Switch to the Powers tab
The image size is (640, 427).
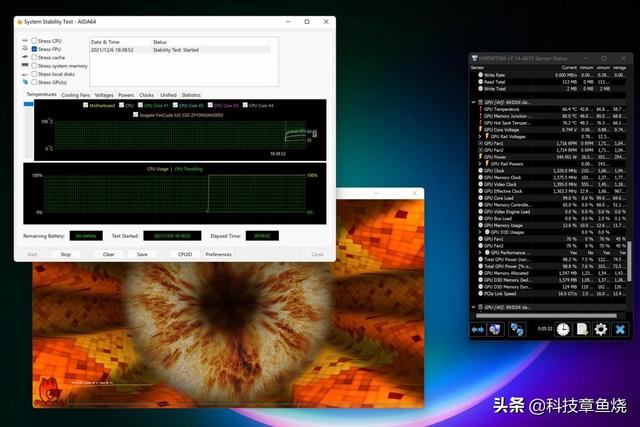pos(126,95)
